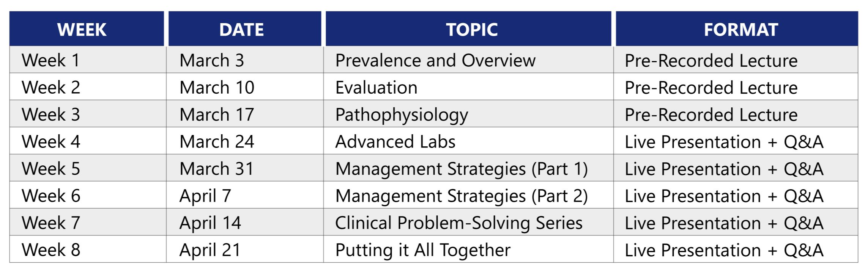Select Management Strategies (Part 1) cell

click(x=468, y=168)
